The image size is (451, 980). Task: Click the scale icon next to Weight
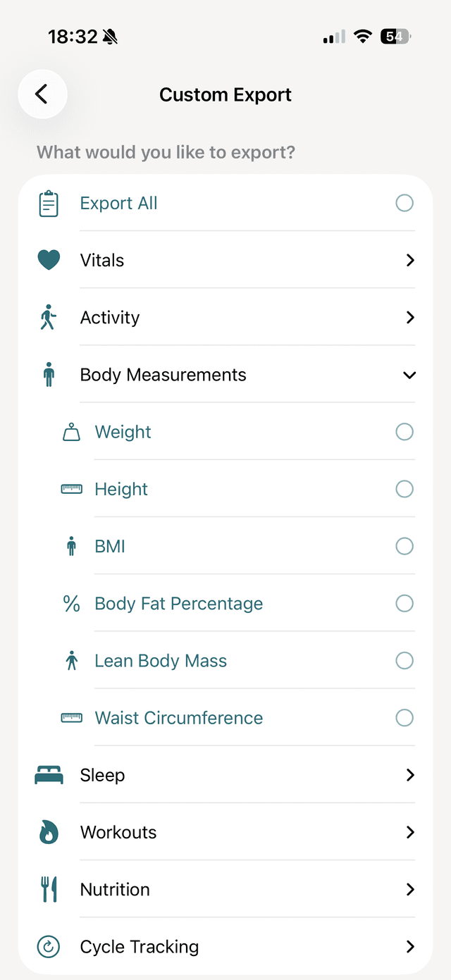[71, 432]
